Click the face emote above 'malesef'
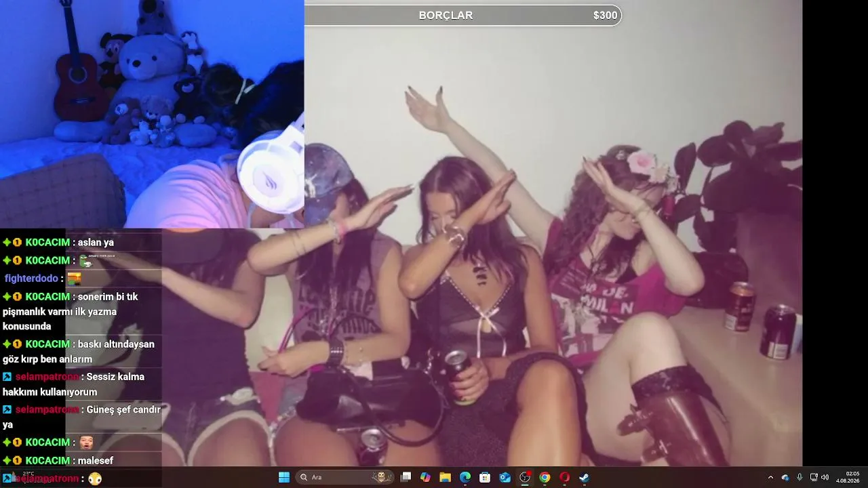This screenshot has width=868, height=488. pyautogui.click(x=86, y=443)
